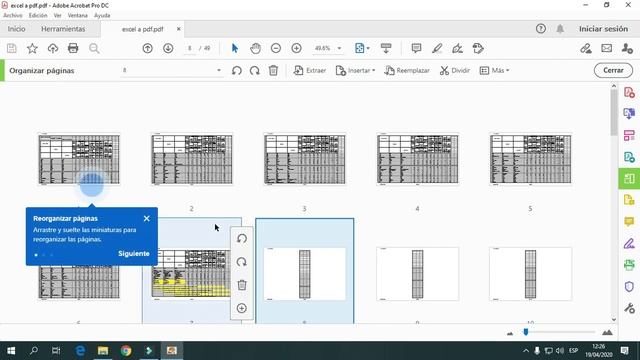This screenshot has height=360, width=640.
Task: Open the Archivo menu
Action: coord(13,15)
